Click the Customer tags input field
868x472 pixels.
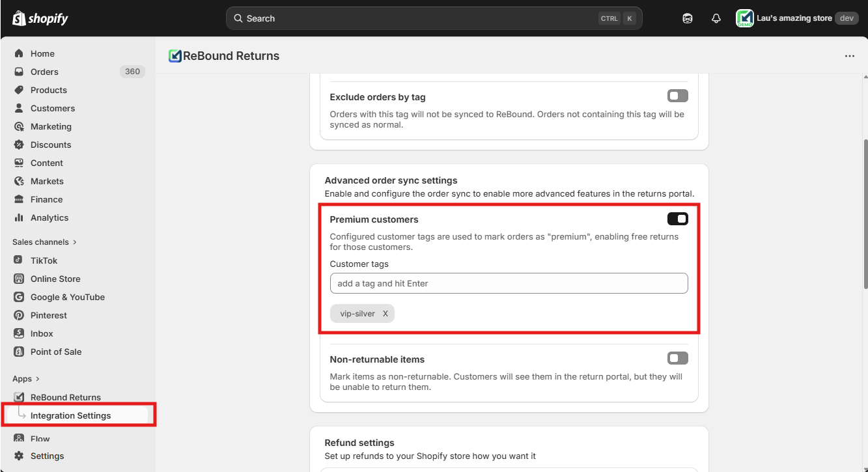point(509,283)
